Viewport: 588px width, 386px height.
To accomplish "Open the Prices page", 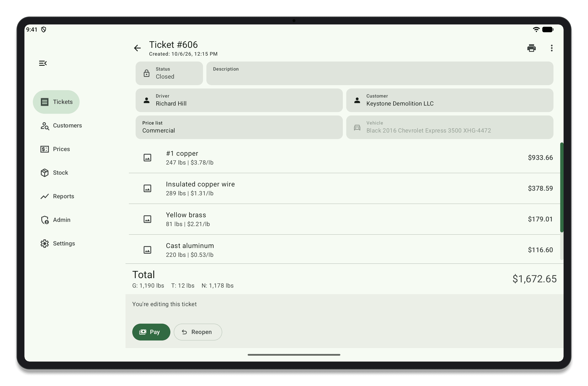I will click(55, 149).
